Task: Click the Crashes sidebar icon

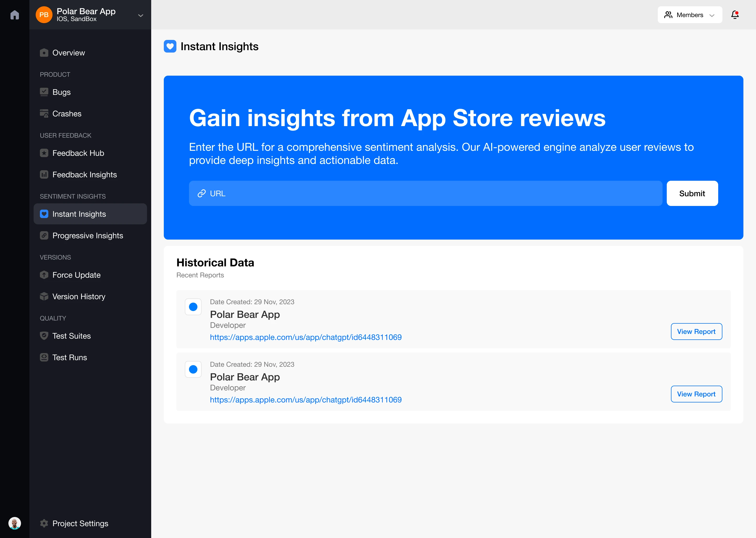Action: 44,114
